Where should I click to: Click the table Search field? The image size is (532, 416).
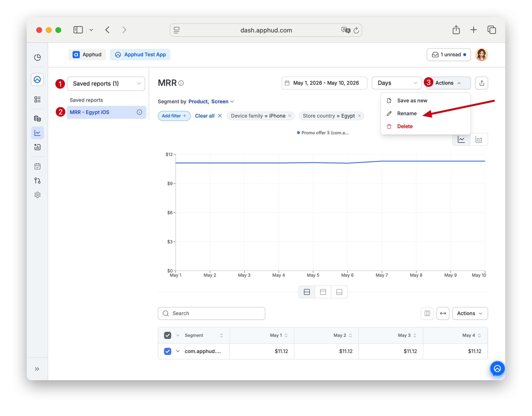click(x=211, y=313)
